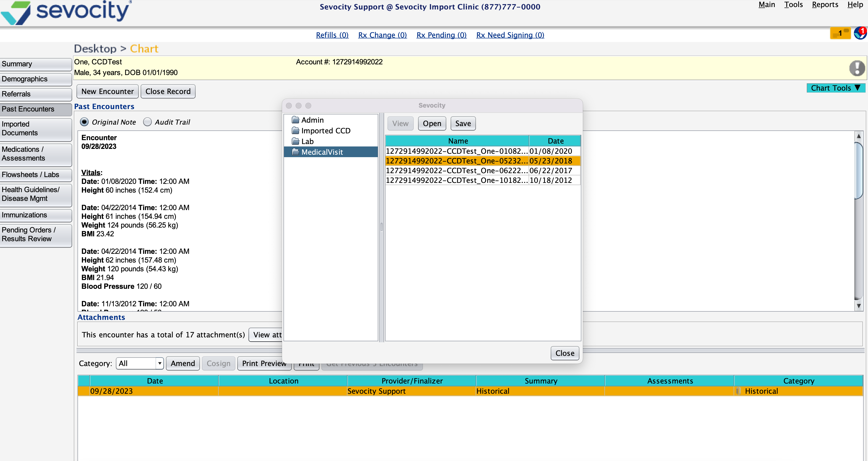Select the Original Note radio button

pyautogui.click(x=84, y=122)
